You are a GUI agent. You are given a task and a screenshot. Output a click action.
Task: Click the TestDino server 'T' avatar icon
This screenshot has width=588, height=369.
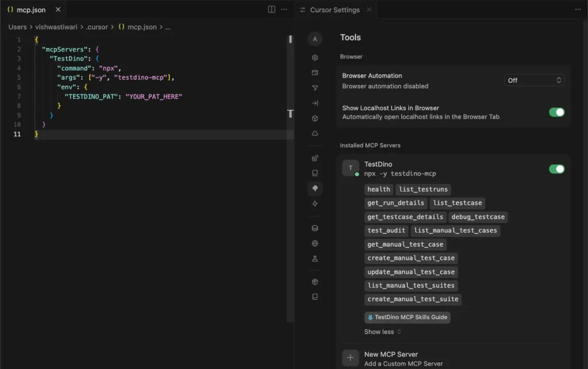point(350,168)
